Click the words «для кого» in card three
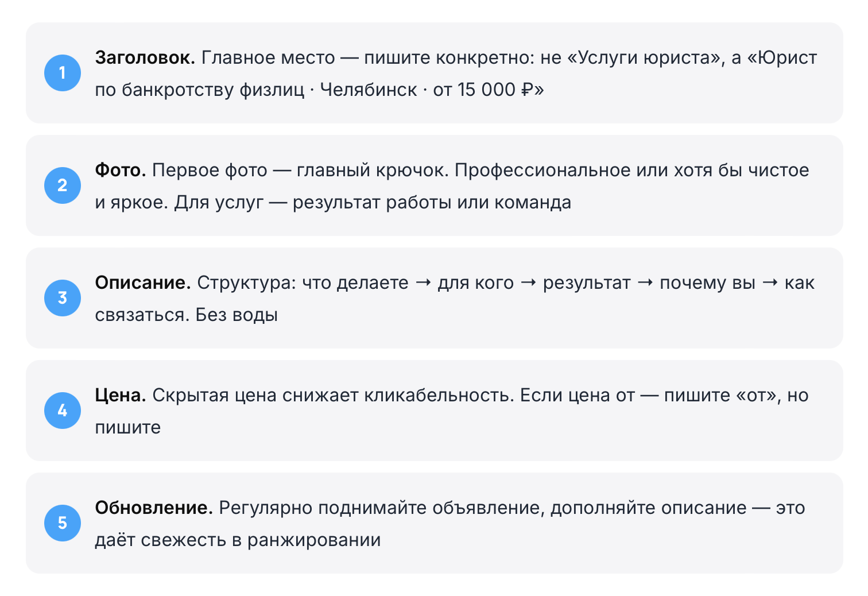868x596 pixels. pyautogui.click(x=476, y=282)
